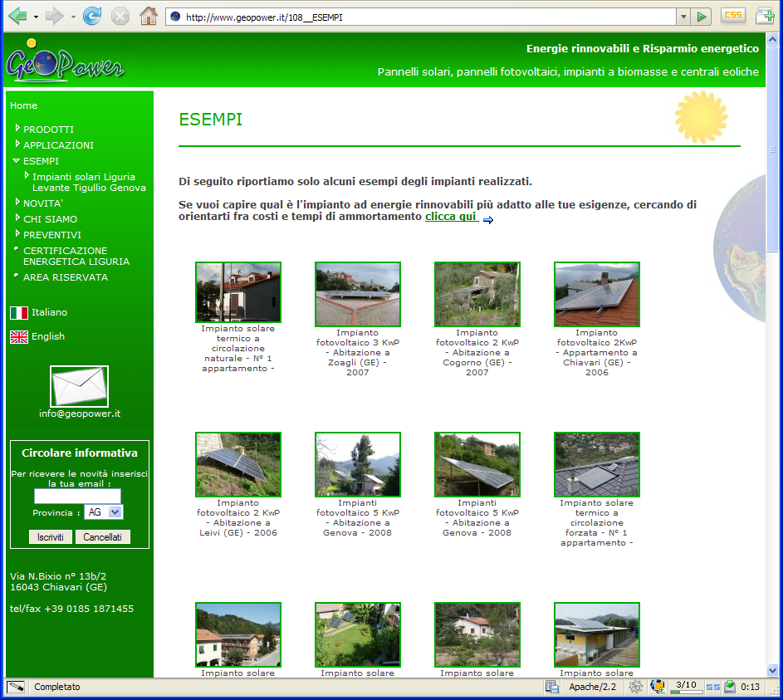Click the Iscriviti button

51,537
